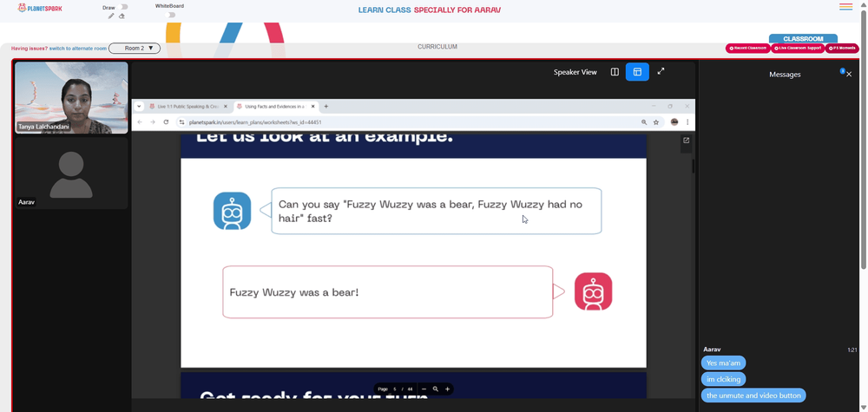This screenshot has width=868, height=412.
Task: Bookmark page with star icon
Action: click(656, 122)
